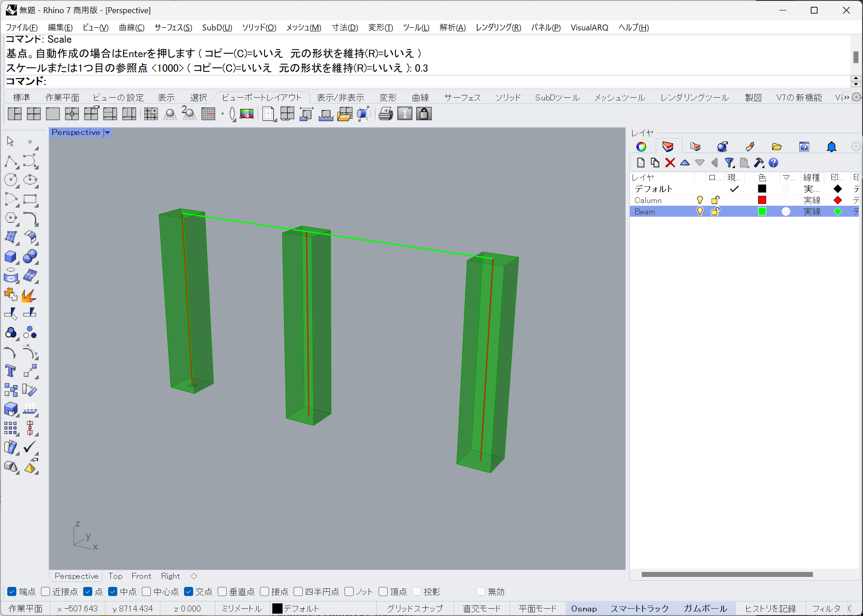Open the Perspective viewport title dropdown arrow
Image resolution: width=863 pixels, height=616 pixels.
[x=108, y=133]
